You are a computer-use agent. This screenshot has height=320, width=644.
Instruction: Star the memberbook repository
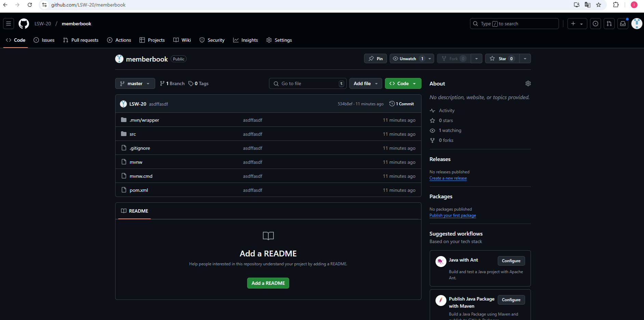click(x=502, y=58)
